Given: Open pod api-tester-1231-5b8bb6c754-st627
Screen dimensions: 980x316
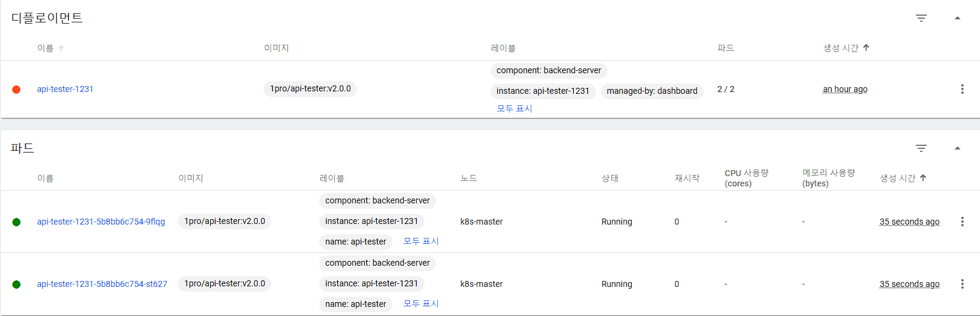Looking at the screenshot, I should pyautogui.click(x=102, y=284).
